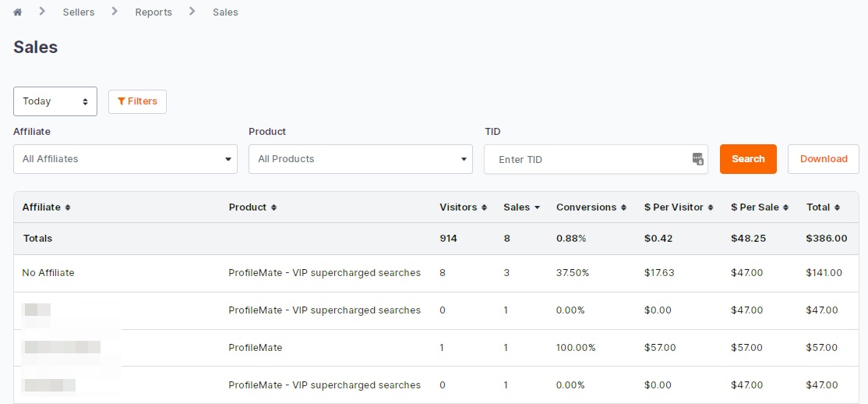Sort table by Conversions column
The width and height of the screenshot is (868, 404).
[x=591, y=207]
